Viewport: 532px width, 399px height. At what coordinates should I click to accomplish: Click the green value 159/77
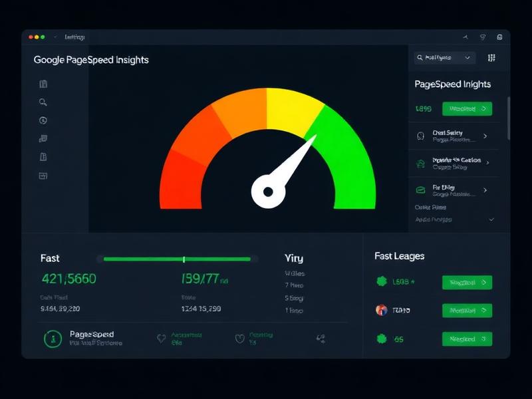pos(200,279)
